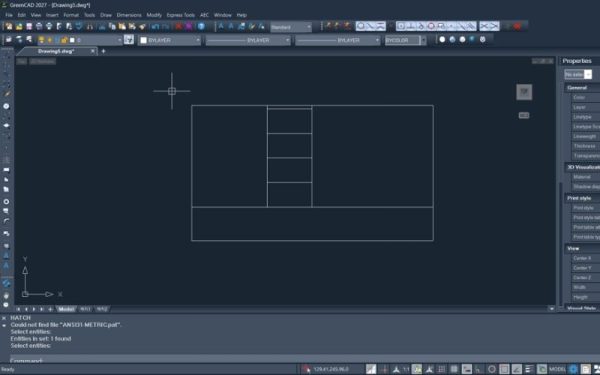
Task: Toggle the red crosshair icon in status bar
Action: click(x=385, y=369)
